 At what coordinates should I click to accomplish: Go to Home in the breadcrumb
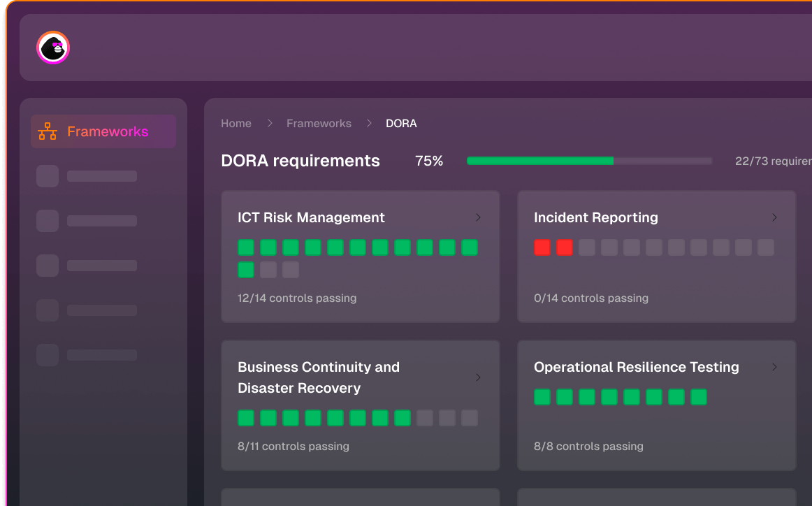(236, 123)
